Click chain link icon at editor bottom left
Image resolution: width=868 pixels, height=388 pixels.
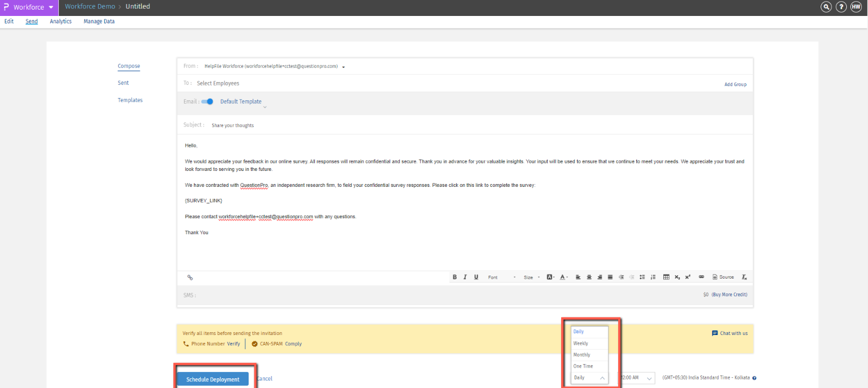pyautogui.click(x=190, y=277)
